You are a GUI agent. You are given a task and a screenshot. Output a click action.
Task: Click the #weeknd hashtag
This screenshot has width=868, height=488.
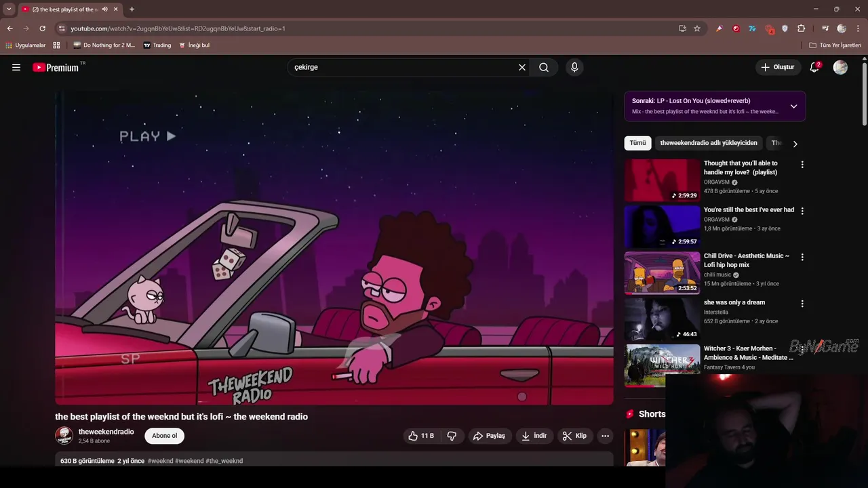pyautogui.click(x=161, y=461)
